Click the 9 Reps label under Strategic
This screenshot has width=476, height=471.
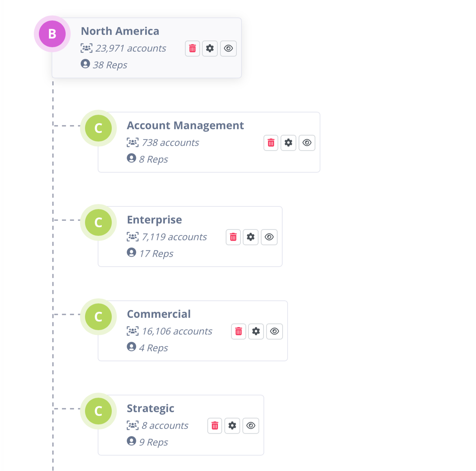tap(153, 442)
